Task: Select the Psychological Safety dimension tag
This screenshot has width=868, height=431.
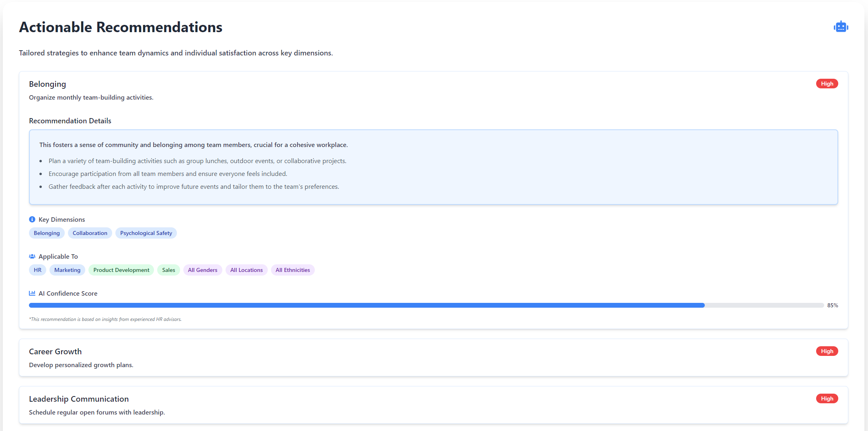Action: pyautogui.click(x=146, y=233)
